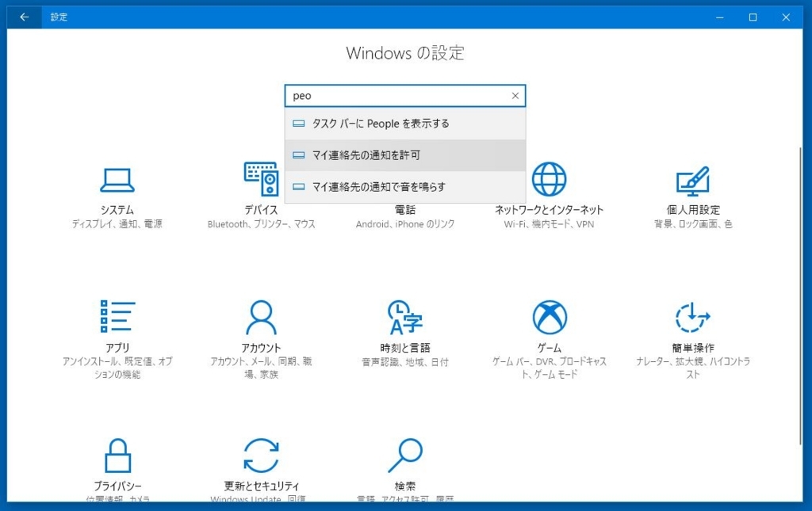Click the vertical scrollbar on right edge
This screenshot has width=812, height=511.
tap(801, 295)
